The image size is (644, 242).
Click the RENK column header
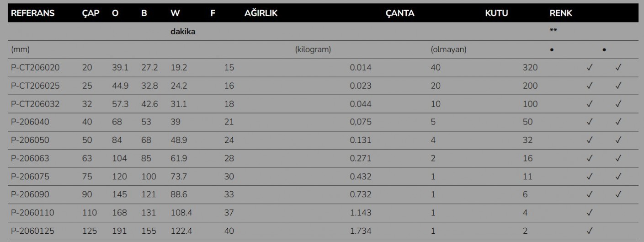tap(560, 13)
